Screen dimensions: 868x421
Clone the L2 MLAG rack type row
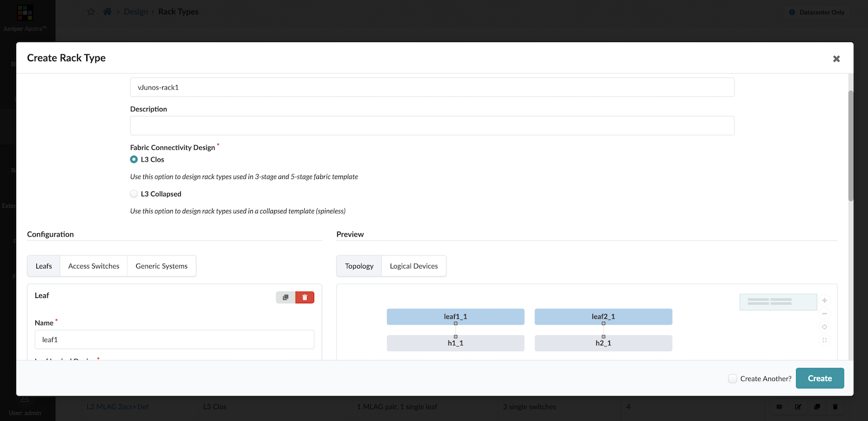(816, 407)
